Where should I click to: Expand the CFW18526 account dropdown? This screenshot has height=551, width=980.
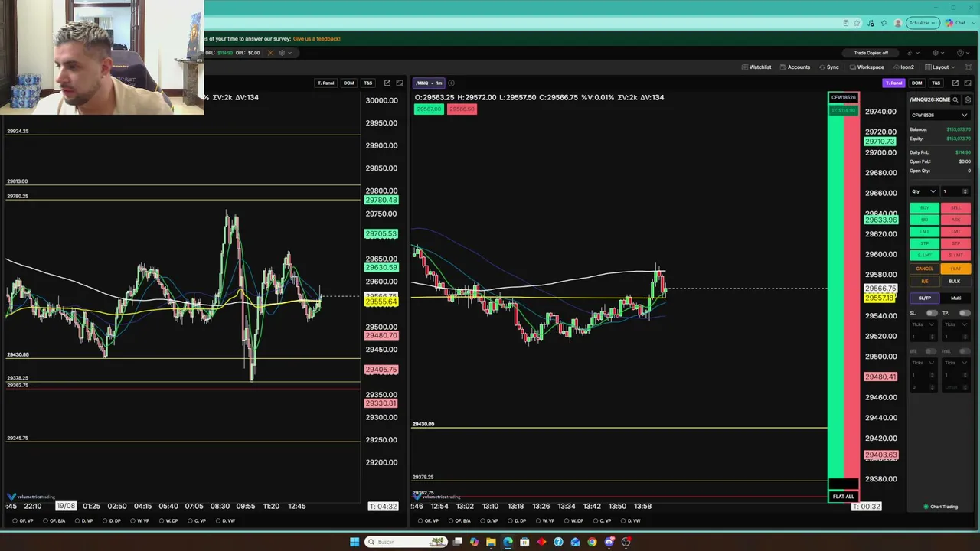(940, 115)
